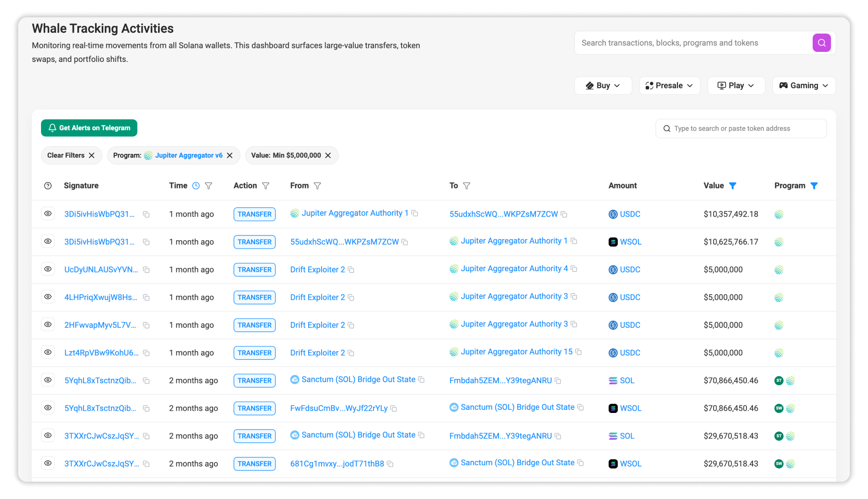Open the Jupiter Aggregator Authority 4 link

pyautogui.click(x=514, y=269)
